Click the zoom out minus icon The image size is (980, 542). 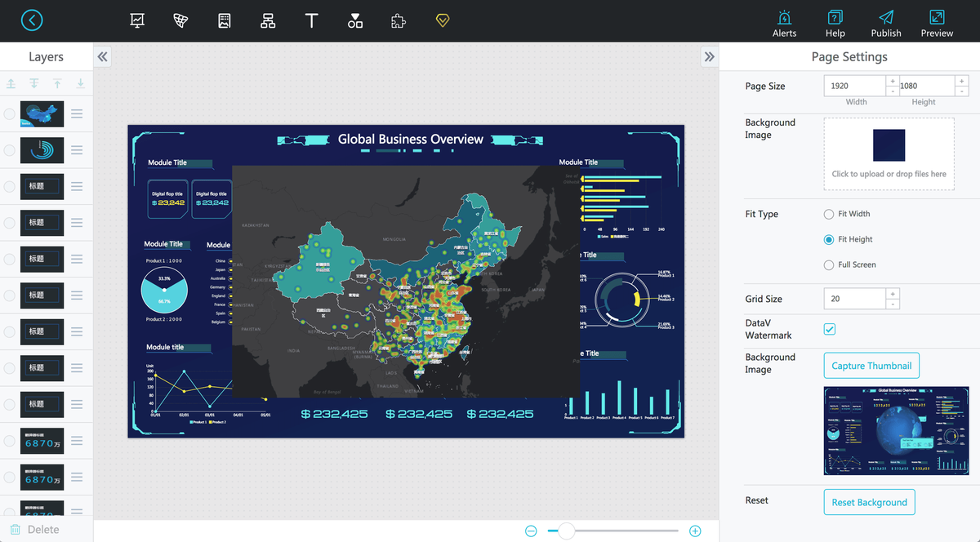(x=531, y=531)
